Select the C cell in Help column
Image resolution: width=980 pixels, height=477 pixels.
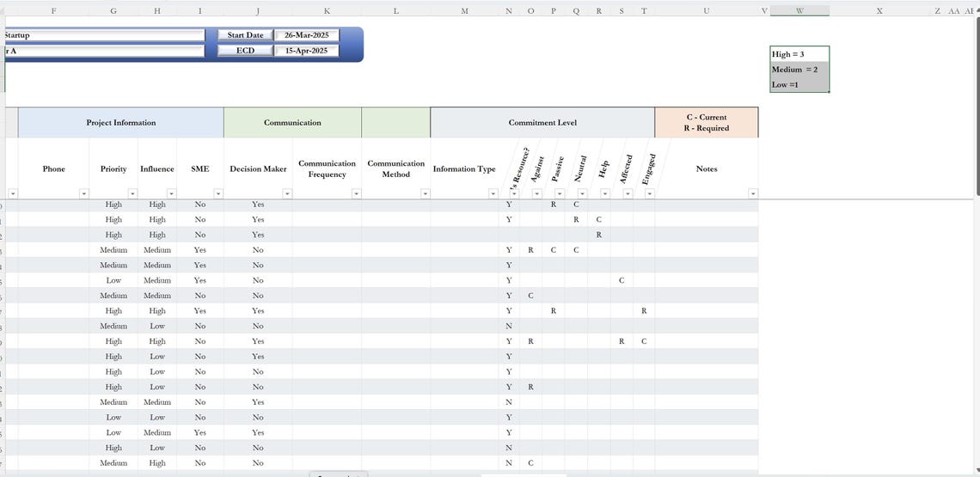pos(599,219)
